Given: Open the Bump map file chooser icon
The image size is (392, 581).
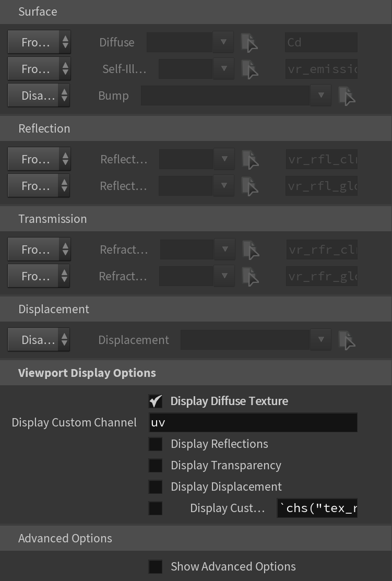Looking at the screenshot, I should pos(347,96).
